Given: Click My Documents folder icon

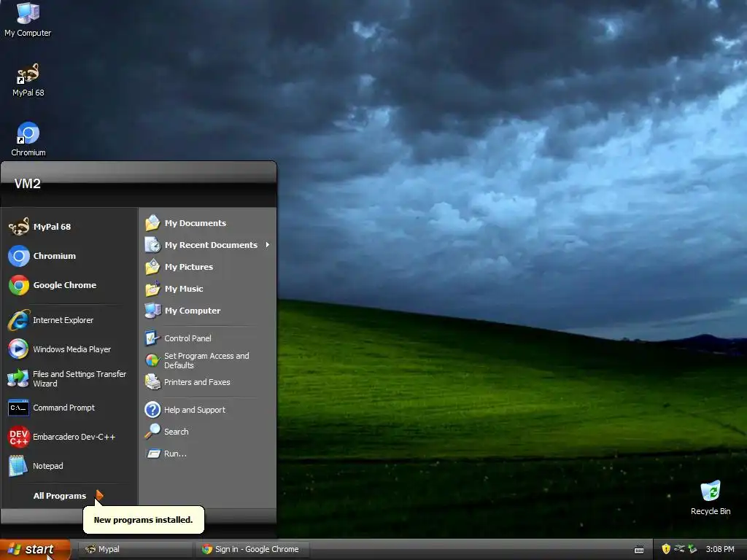Looking at the screenshot, I should coord(152,223).
